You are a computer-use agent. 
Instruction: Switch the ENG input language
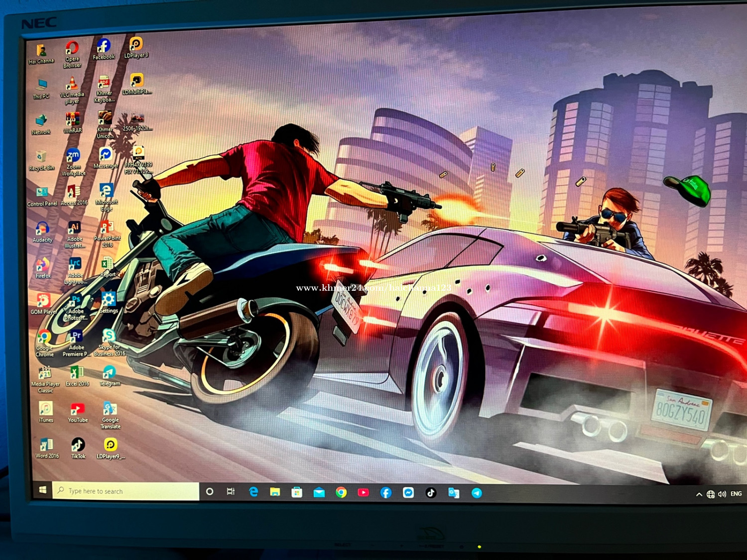(736, 494)
